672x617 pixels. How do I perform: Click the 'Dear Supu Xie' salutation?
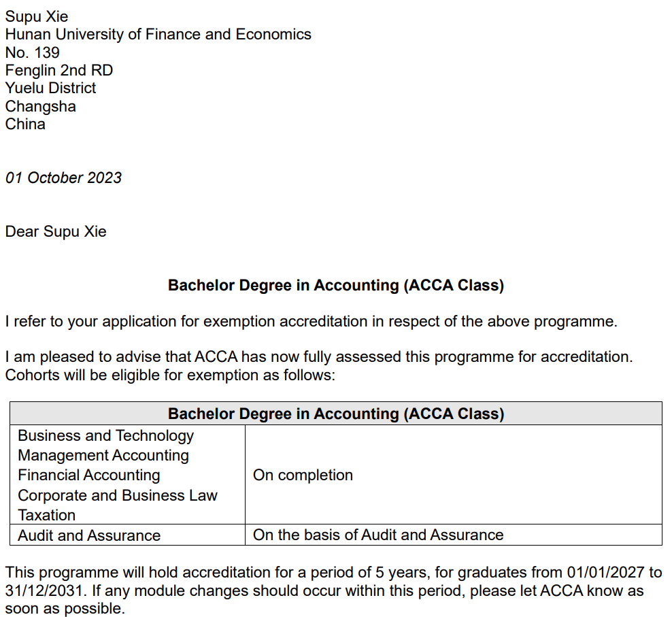pyautogui.click(x=56, y=231)
